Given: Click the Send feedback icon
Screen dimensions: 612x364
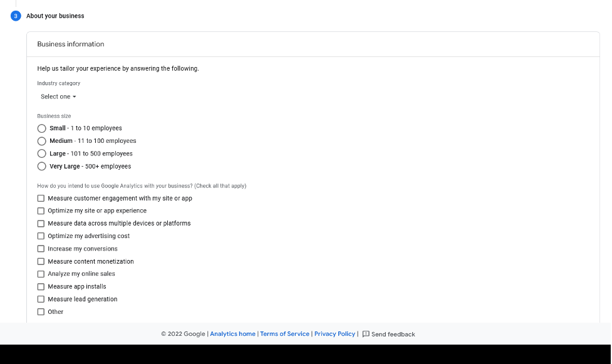Looking at the screenshot, I should point(366,334).
